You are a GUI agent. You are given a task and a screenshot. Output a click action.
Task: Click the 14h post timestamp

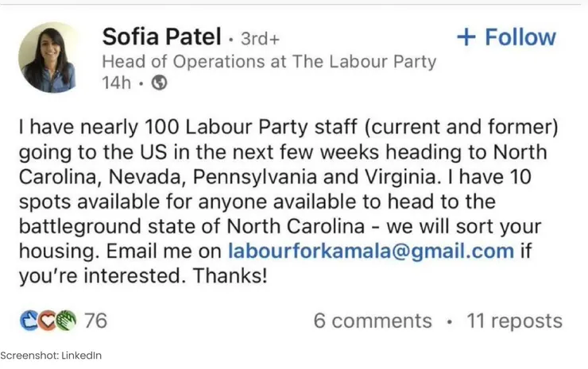coord(116,83)
